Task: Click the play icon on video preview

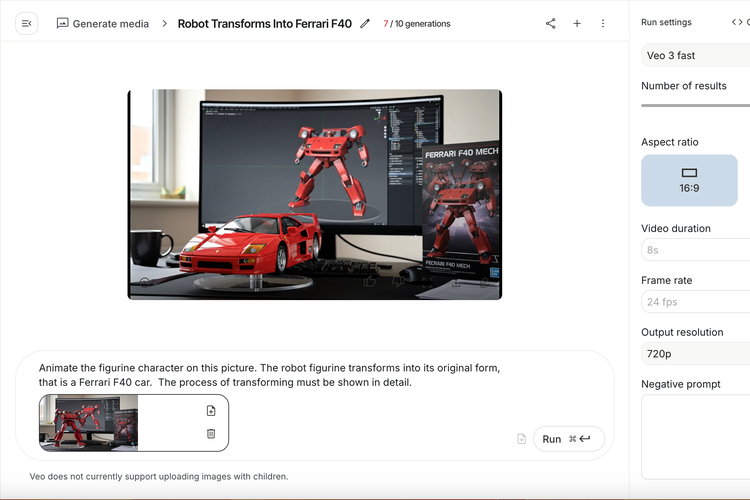Action: click(145, 282)
